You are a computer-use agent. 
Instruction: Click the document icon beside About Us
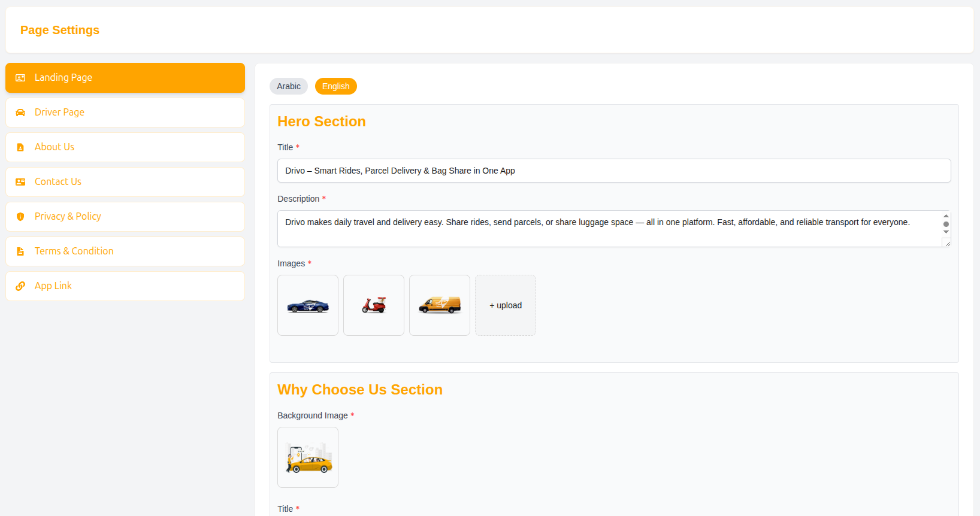click(20, 147)
